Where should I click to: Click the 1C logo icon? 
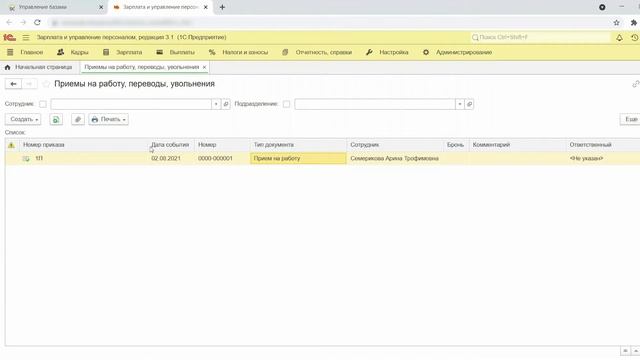coord(9,38)
